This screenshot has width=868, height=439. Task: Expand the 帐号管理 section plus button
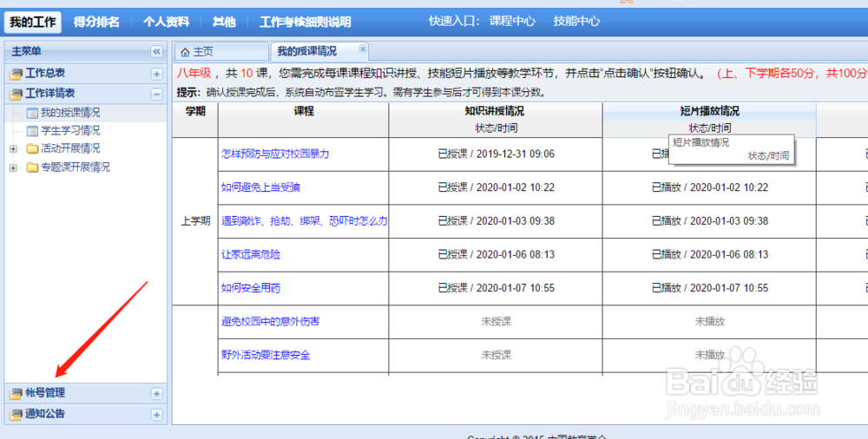(x=156, y=394)
